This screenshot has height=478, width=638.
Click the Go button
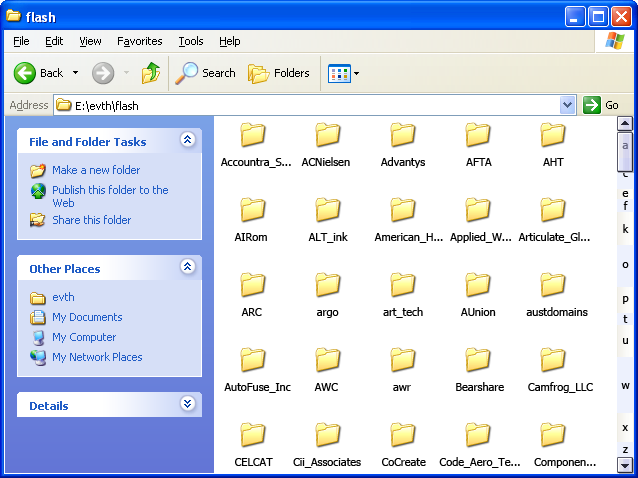click(x=601, y=105)
